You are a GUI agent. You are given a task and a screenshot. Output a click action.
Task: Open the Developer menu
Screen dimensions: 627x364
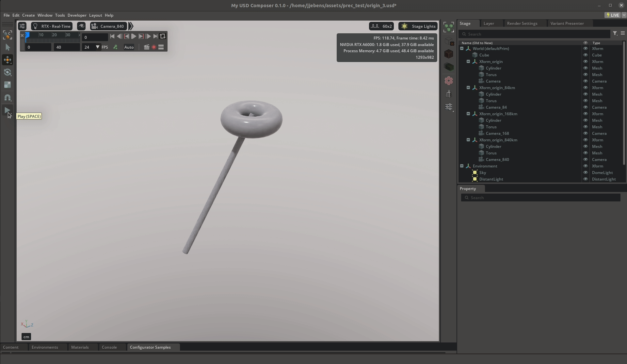coord(77,15)
